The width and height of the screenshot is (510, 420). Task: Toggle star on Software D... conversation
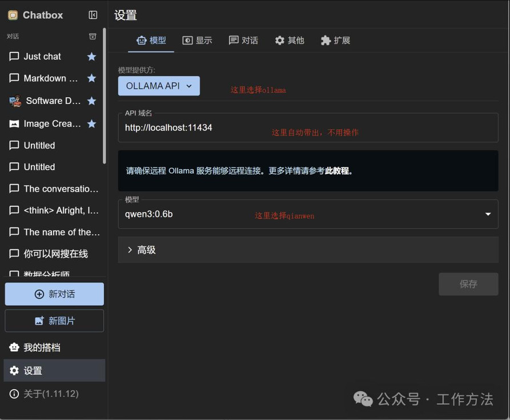click(x=92, y=101)
